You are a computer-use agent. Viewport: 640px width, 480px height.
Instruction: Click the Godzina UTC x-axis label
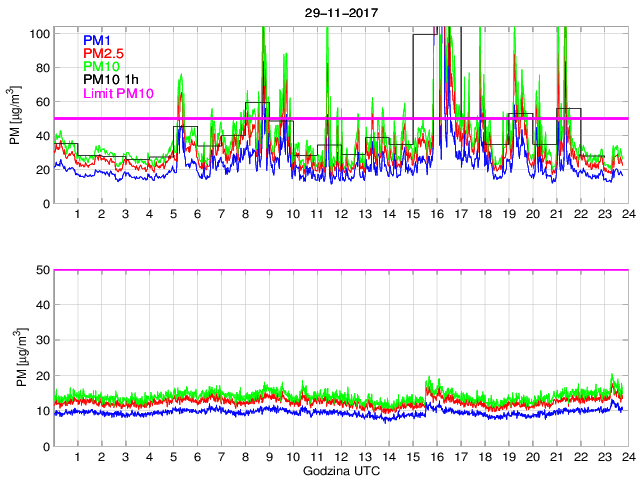click(340, 470)
